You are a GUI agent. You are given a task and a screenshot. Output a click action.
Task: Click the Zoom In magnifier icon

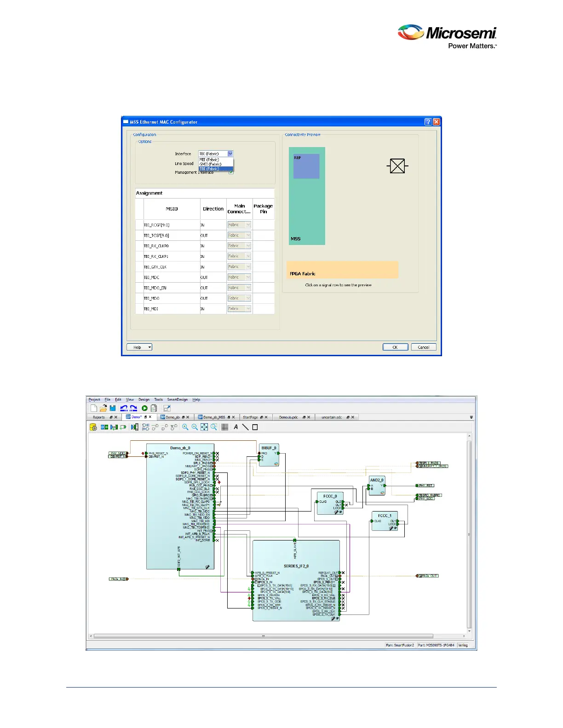(185, 427)
